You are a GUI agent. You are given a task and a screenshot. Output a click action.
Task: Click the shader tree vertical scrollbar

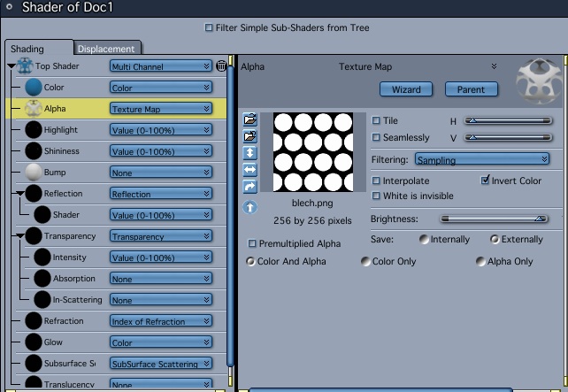tap(230, 216)
